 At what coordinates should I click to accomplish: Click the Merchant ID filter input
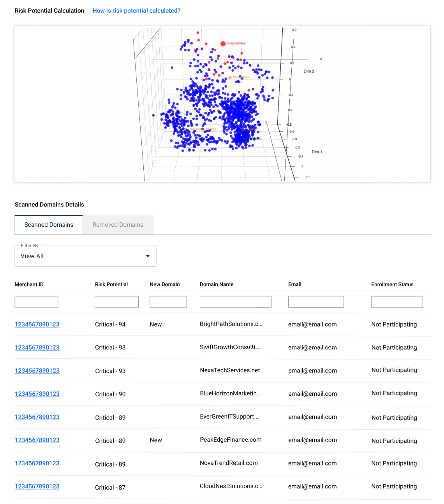coord(37,302)
